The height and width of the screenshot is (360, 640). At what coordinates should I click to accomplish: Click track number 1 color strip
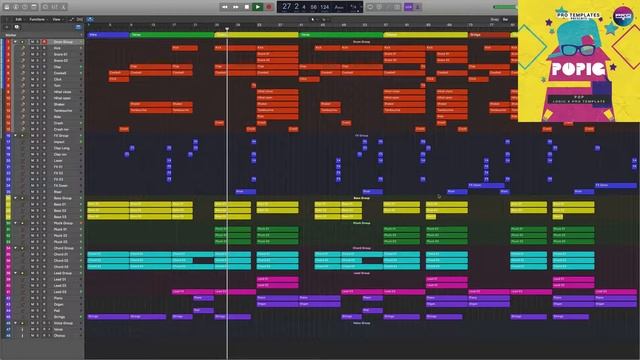pos(8,42)
